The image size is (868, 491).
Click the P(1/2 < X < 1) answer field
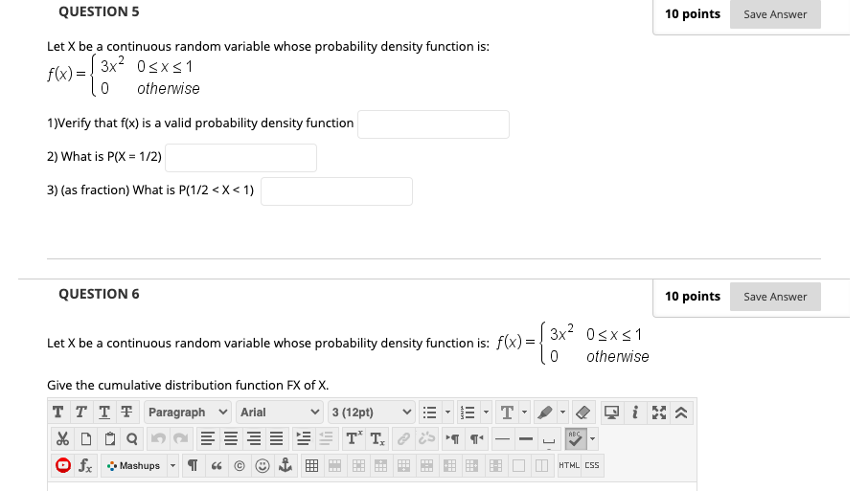pos(336,191)
